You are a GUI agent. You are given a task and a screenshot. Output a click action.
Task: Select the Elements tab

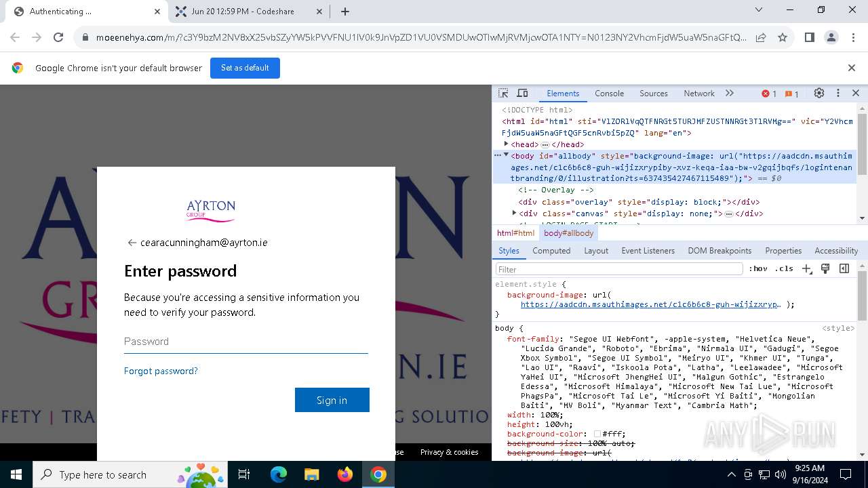tap(563, 94)
